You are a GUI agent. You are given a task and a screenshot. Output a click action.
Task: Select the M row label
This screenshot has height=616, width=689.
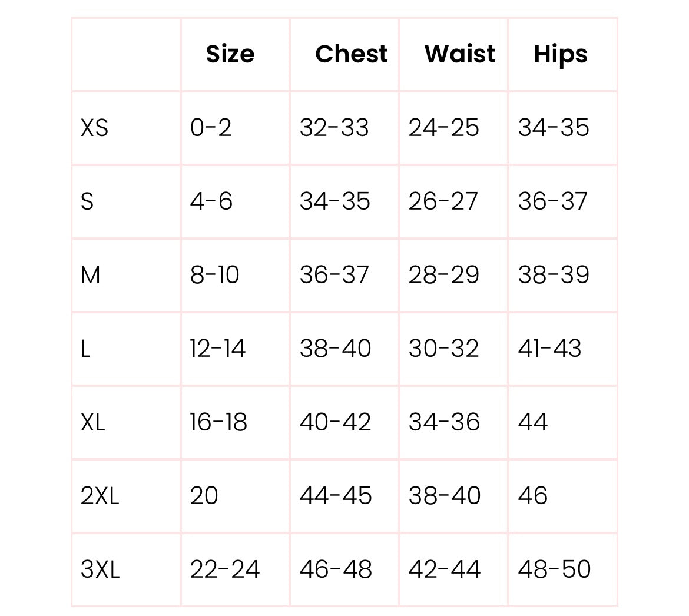tap(91, 275)
